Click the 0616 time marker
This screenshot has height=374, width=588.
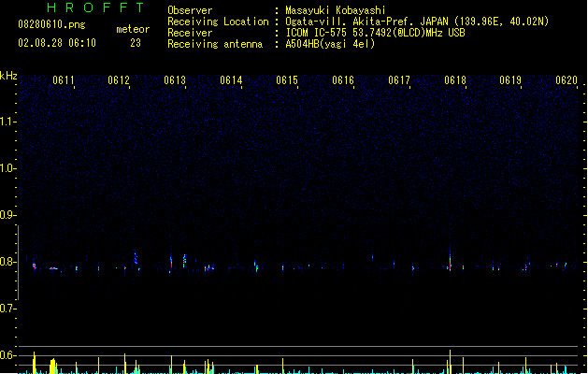tap(343, 80)
